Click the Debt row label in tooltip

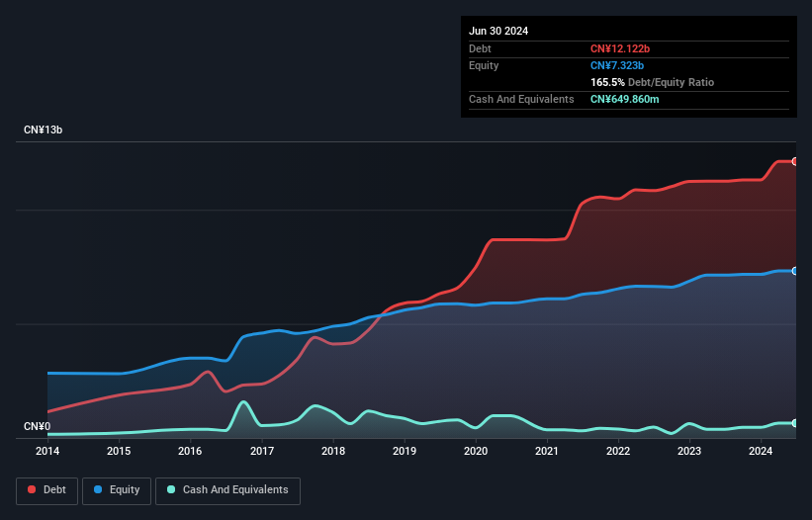click(480, 48)
